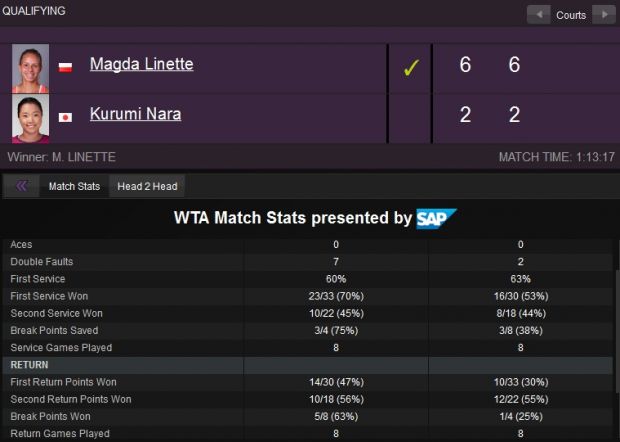Click the Polish flag icon

pyautogui.click(x=65, y=67)
